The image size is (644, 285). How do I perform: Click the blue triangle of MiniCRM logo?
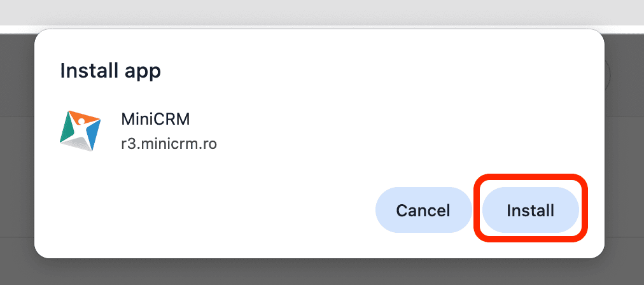click(x=93, y=132)
